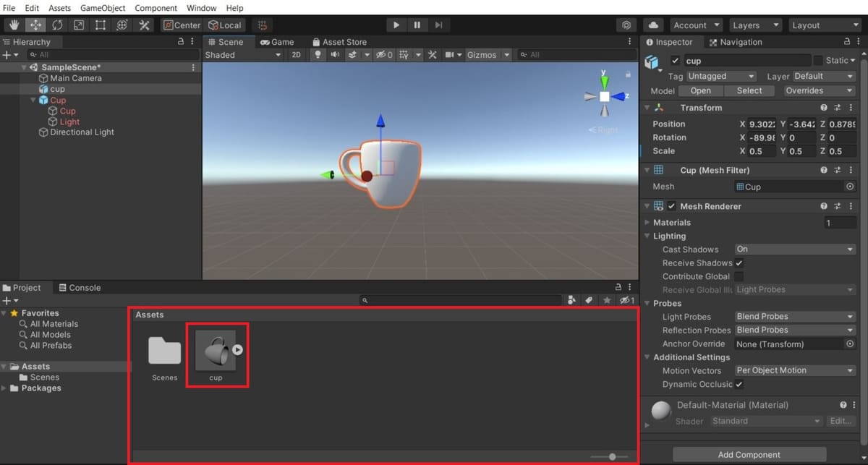Select the Rect Transform tool
The height and width of the screenshot is (465, 868).
[101, 25]
